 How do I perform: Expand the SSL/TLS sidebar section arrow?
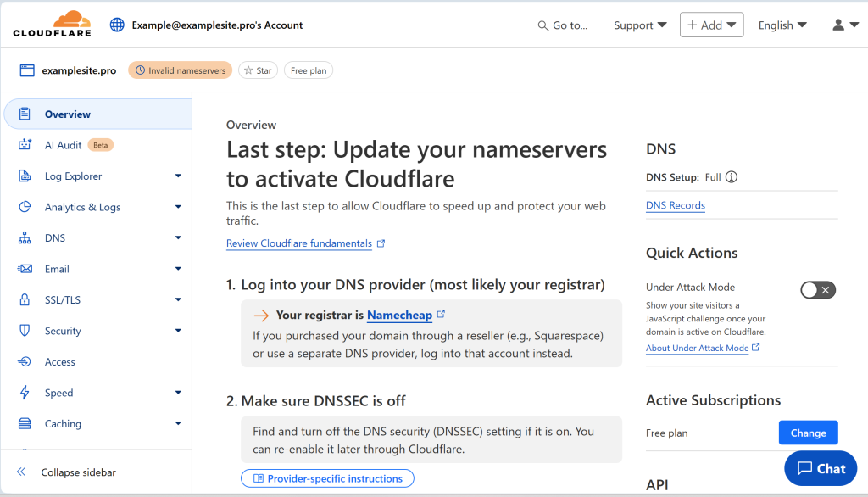click(178, 299)
